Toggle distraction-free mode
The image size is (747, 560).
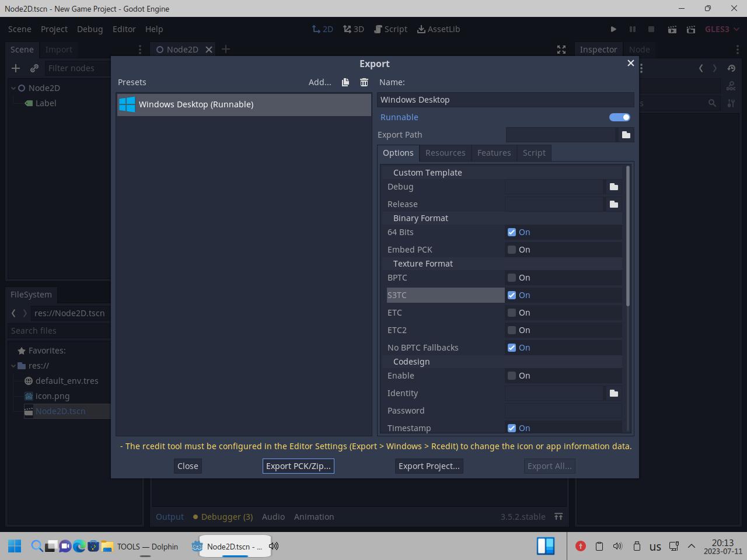[561, 50]
